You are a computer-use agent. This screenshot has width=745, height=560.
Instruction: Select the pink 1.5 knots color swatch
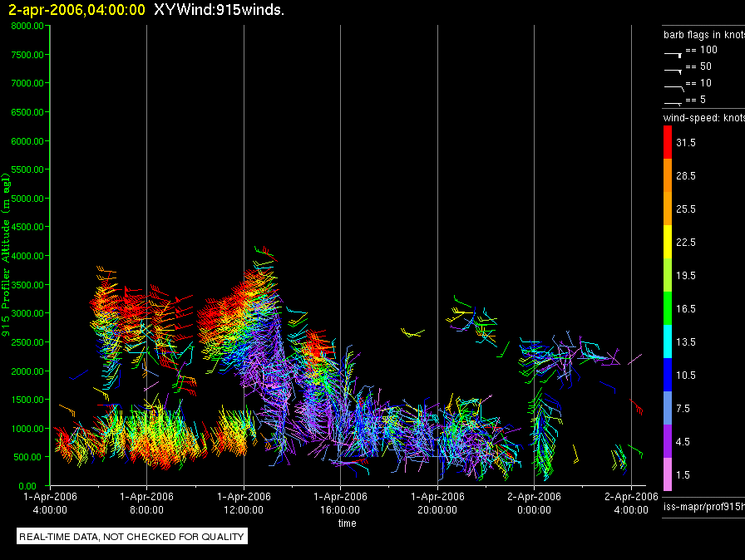tap(668, 474)
